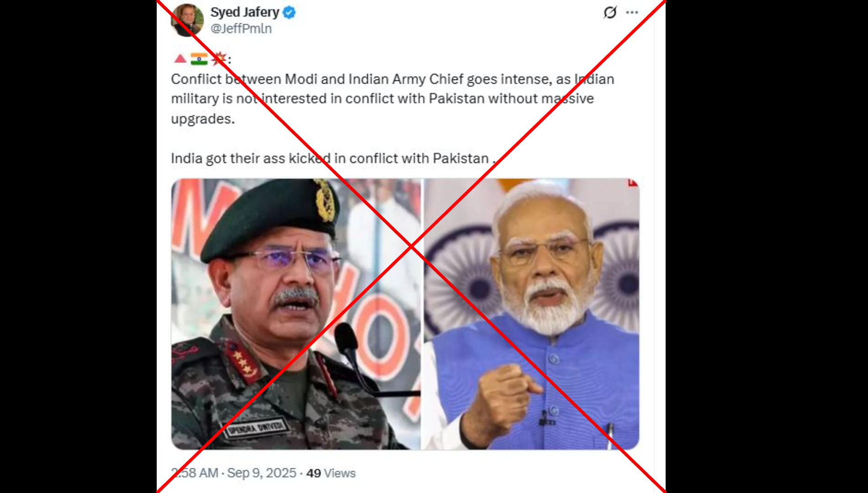
Task: Click the Syed Jafery display name
Action: pyautogui.click(x=244, y=12)
